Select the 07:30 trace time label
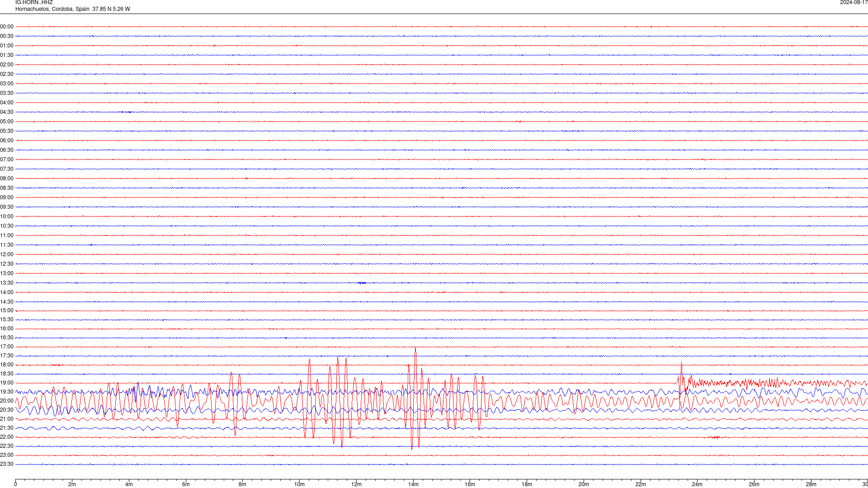The image size is (868, 488). [x=7, y=169]
